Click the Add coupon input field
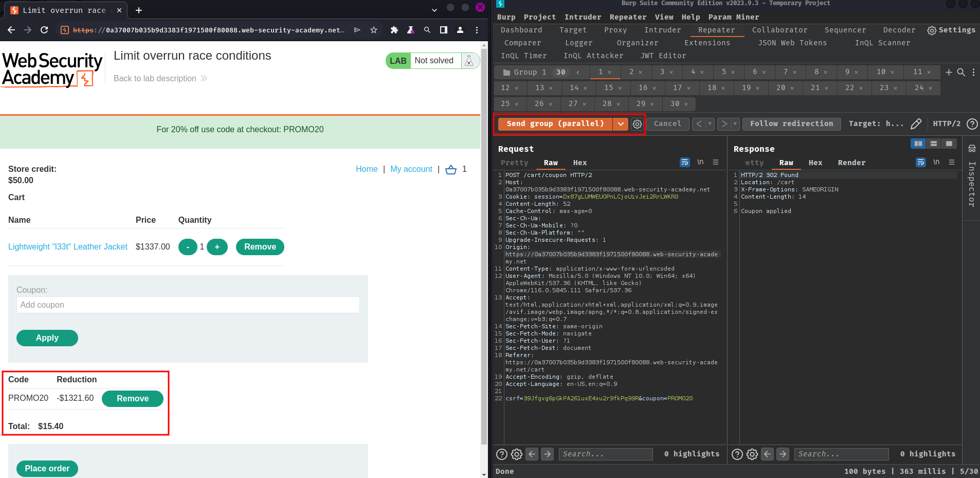The width and height of the screenshot is (980, 478). coord(188,305)
